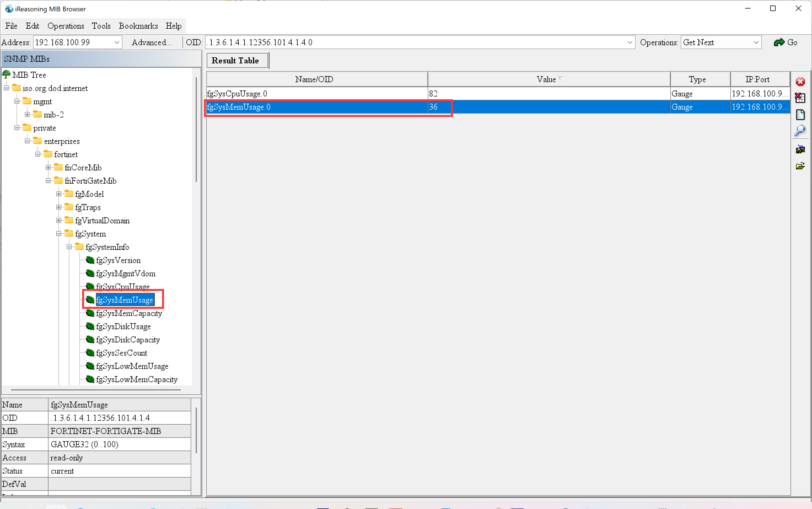Image resolution: width=812 pixels, height=509 pixels.
Task: Open the Tools menu
Action: click(x=101, y=26)
